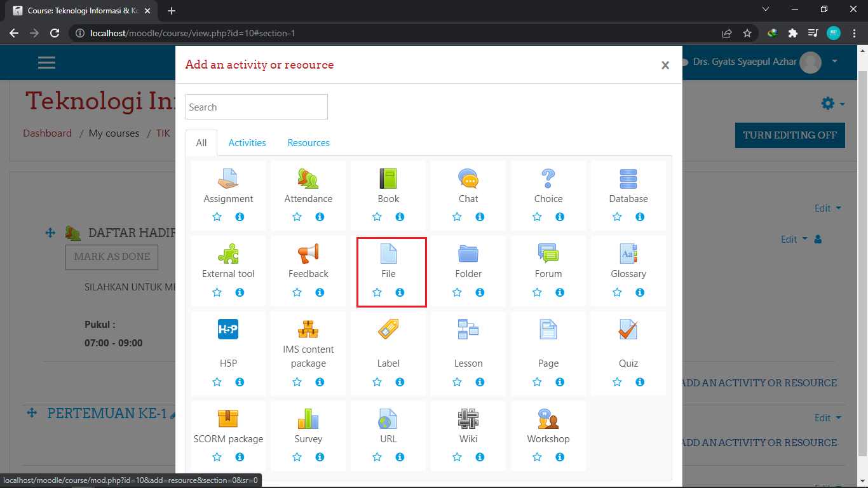Pick the External tool puzzle icon
The image size is (868, 488).
(x=228, y=254)
